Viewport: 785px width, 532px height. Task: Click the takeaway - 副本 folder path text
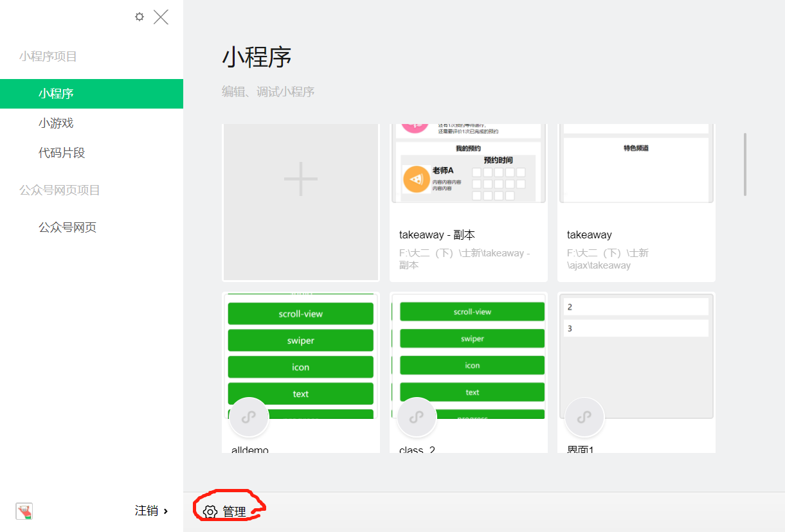point(464,259)
